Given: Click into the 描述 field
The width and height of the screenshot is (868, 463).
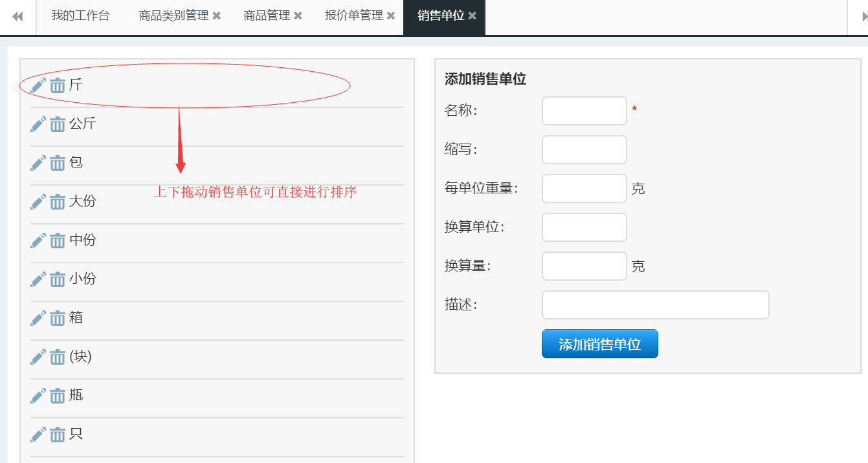Looking at the screenshot, I should [x=655, y=305].
